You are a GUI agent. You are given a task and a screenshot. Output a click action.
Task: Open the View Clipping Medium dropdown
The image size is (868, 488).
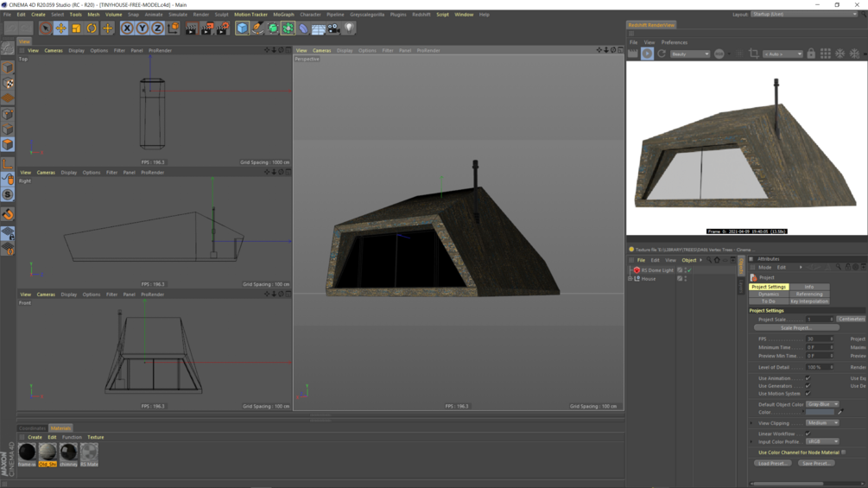[822, 423]
